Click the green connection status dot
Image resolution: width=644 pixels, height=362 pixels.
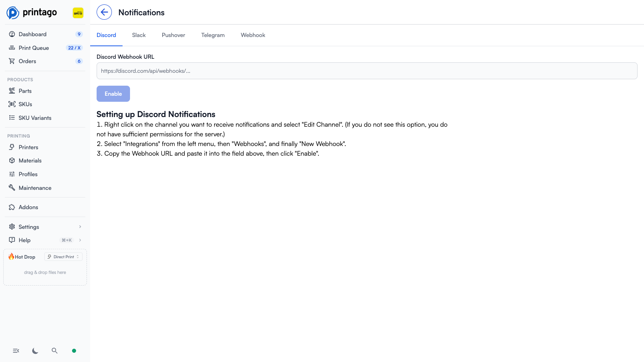[74, 351]
